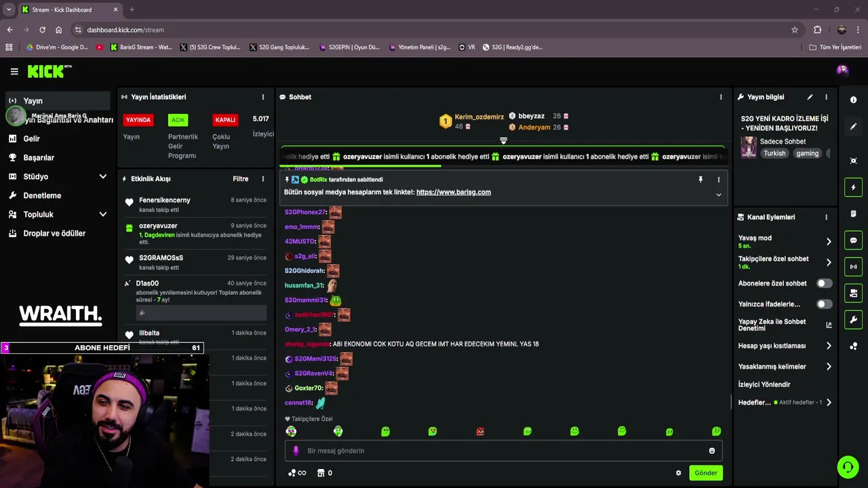The image size is (868, 488).
Task: Click the focus frame icon in the right rail
Action: (x=854, y=161)
